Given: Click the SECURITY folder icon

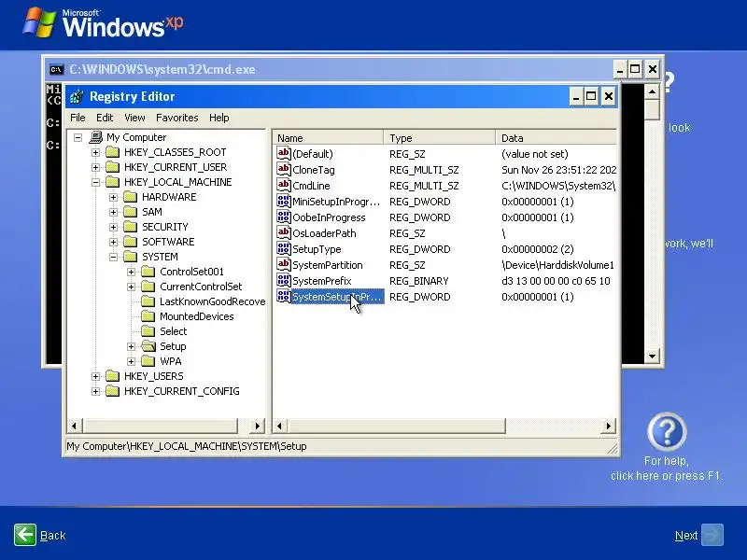Looking at the screenshot, I should (131, 227).
